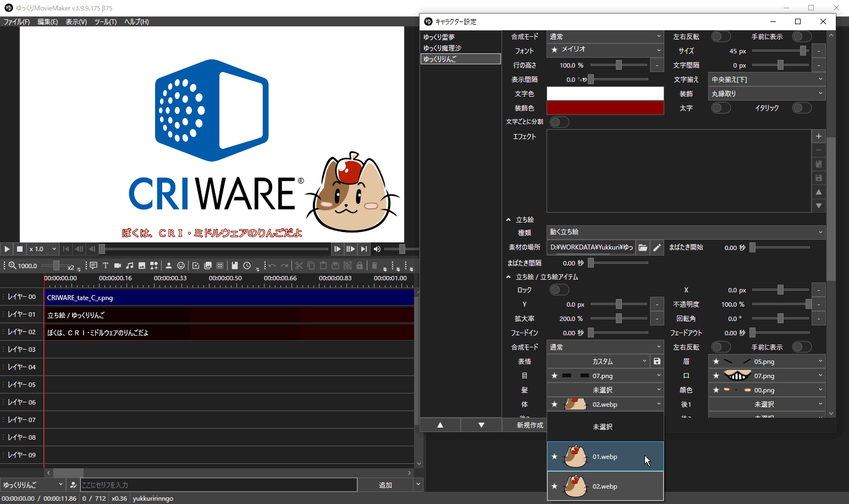Screen dimensions: 849x504
Task: Move character up in the list
Action: [x=440, y=425]
